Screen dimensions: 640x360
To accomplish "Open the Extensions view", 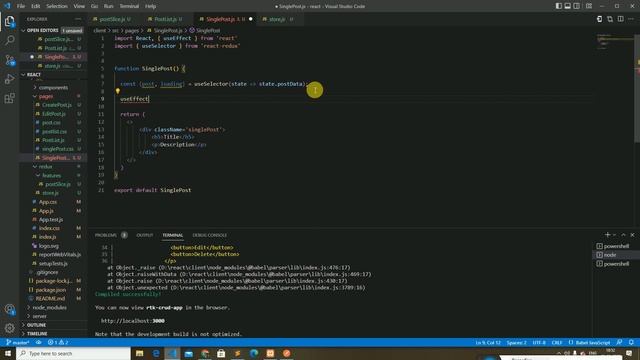I will click(9, 98).
